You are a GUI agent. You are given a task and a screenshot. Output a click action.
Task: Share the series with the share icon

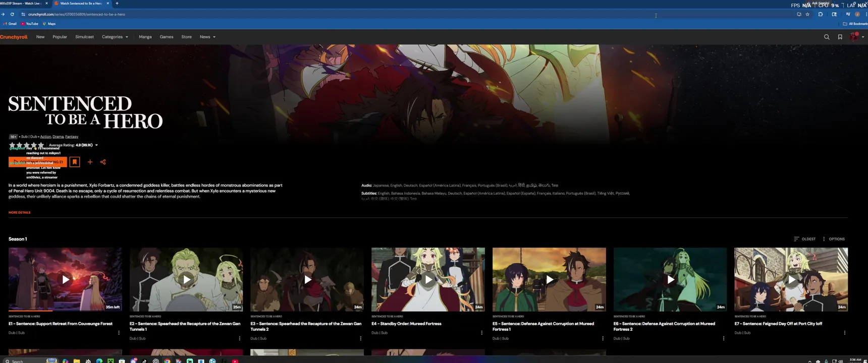point(103,162)
